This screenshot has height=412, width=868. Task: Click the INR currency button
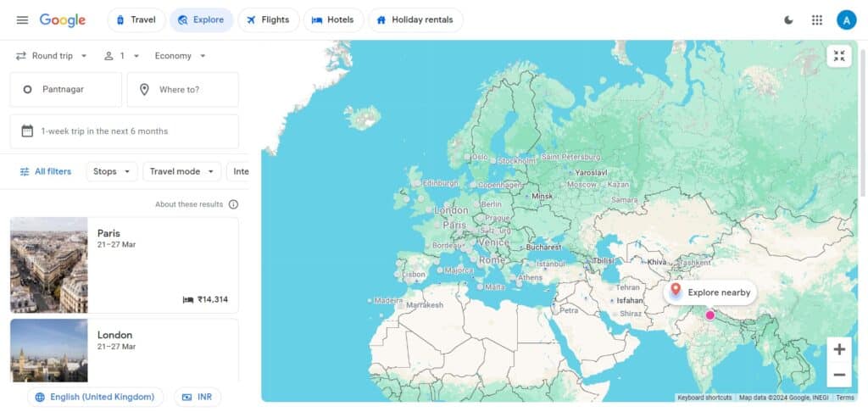point(198,397)
